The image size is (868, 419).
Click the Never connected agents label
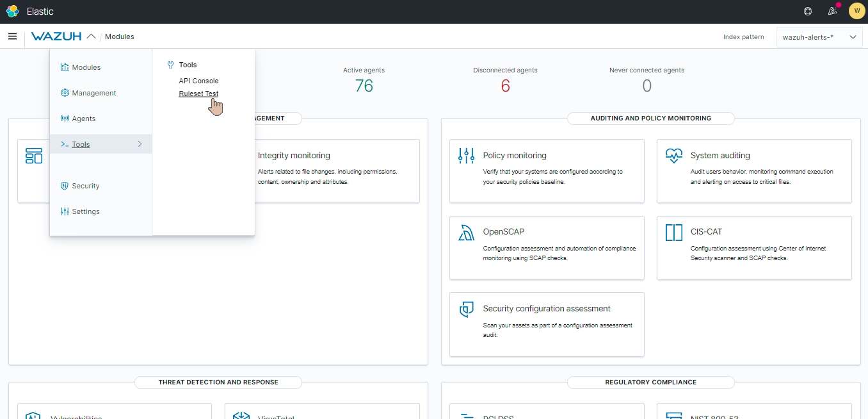point(647,70)
